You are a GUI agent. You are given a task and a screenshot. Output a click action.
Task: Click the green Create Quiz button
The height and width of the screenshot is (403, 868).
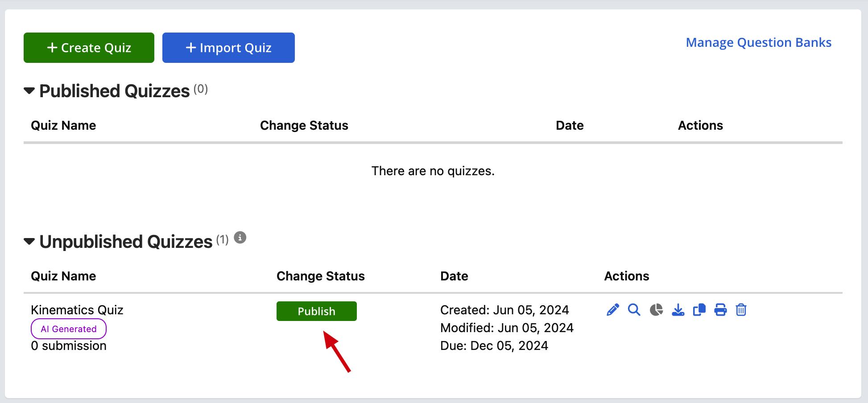(89, 48)
